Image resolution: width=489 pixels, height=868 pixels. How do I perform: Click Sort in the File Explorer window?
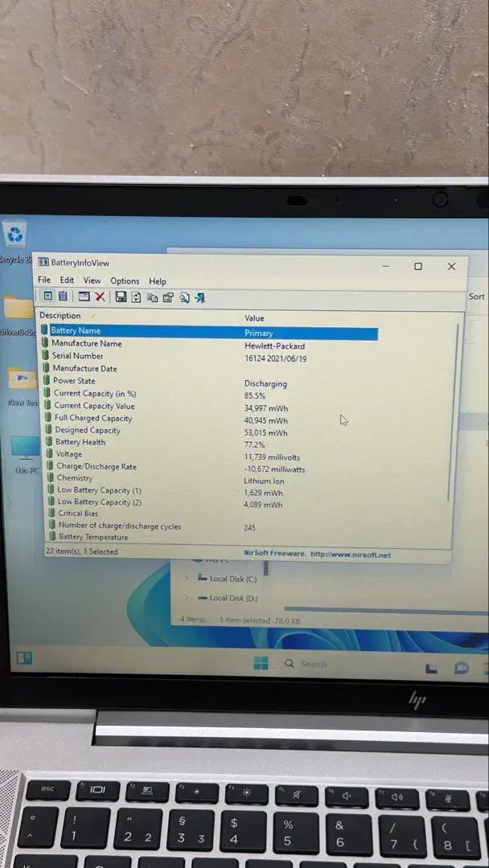coord(476,297)
